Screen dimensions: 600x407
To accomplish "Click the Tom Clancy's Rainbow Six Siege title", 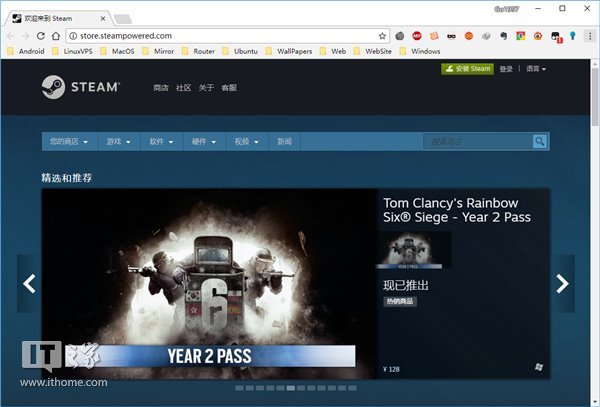I will click(x=457, y=210).
